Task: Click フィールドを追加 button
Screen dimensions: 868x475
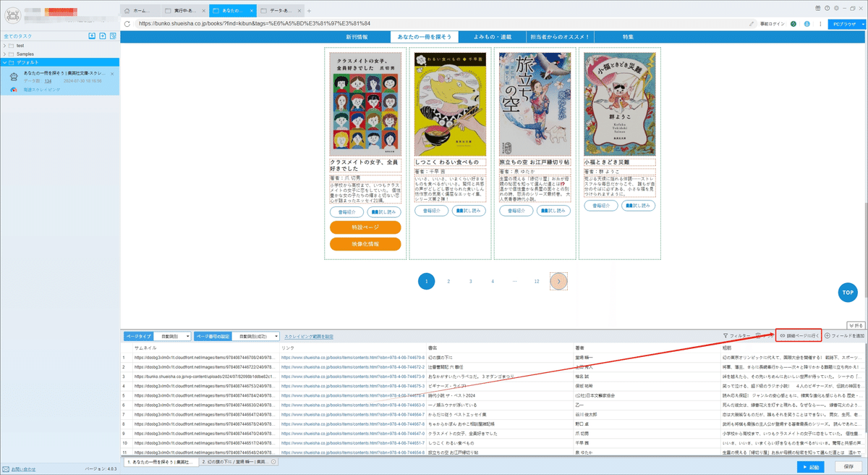Action: pos(844,336)
